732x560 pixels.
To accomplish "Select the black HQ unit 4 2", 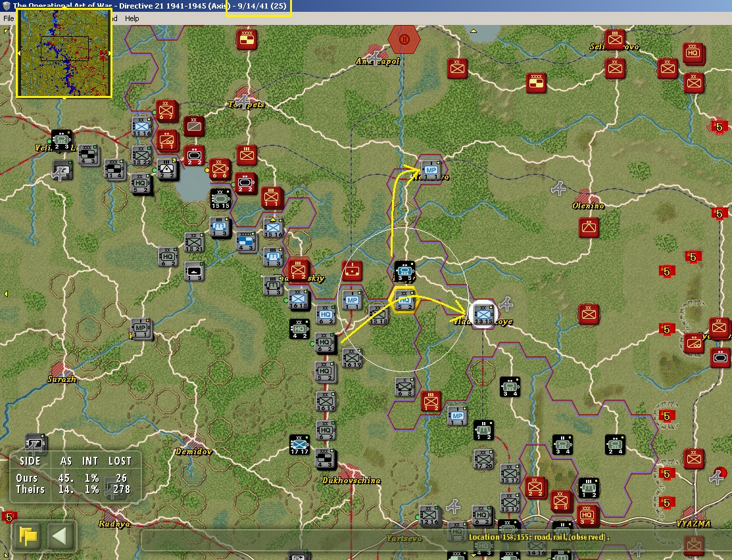I will pyautogui.click(x=299, y=329).
